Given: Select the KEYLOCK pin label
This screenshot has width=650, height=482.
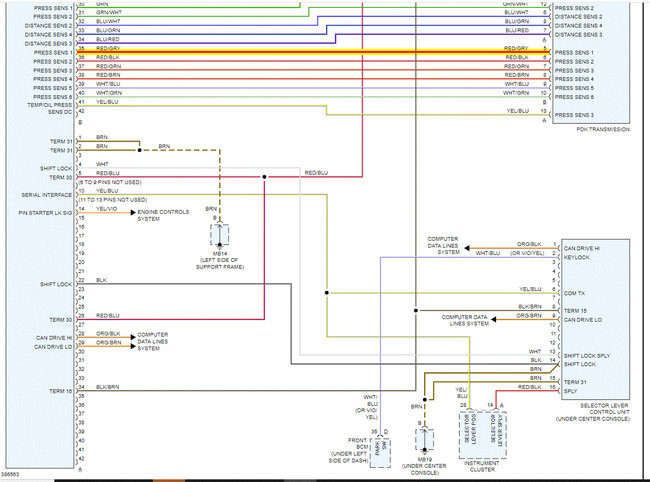Looking at the screenshot, I should click(x=577, y=257).
